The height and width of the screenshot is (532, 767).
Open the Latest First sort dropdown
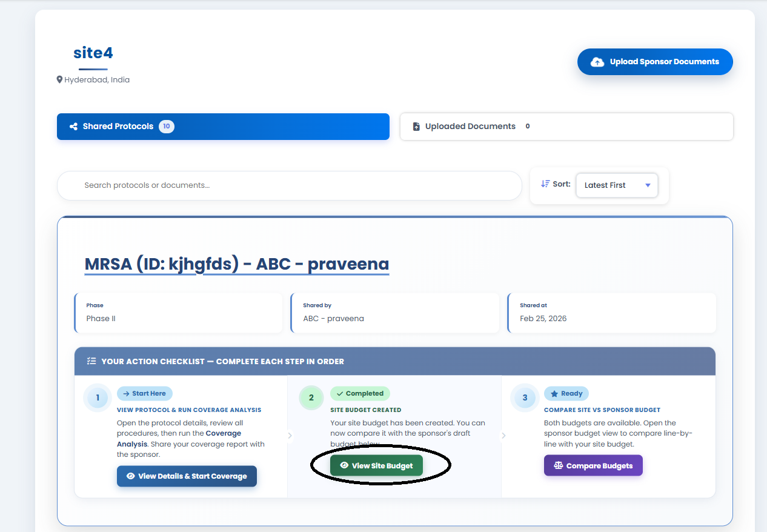tap(616, 185)
